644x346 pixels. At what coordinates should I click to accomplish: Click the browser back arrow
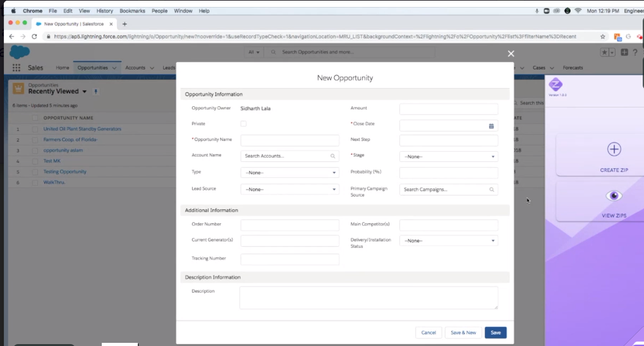11,37
